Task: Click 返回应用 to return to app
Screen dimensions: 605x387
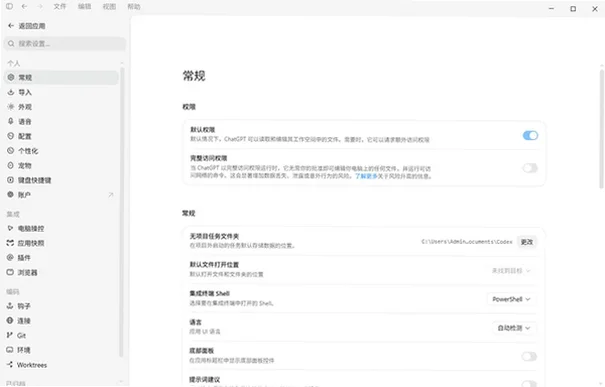Action: (27, 26)
